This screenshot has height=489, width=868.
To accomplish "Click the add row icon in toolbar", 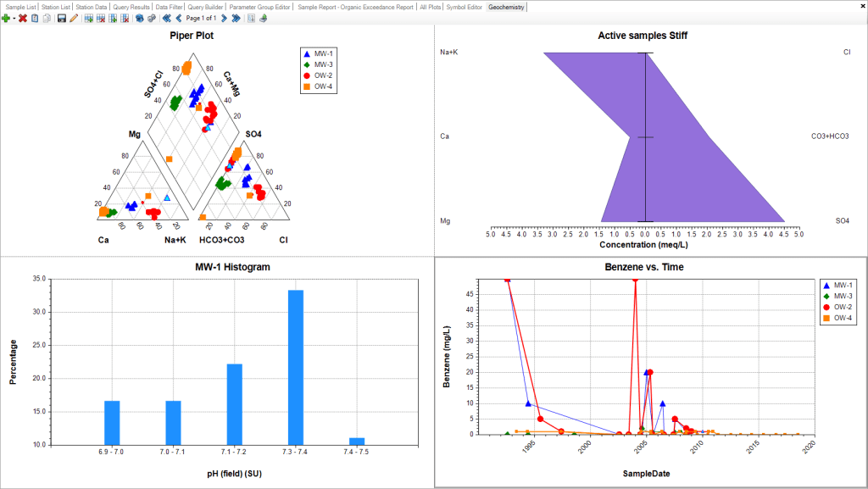I will [x=89, y=18].
